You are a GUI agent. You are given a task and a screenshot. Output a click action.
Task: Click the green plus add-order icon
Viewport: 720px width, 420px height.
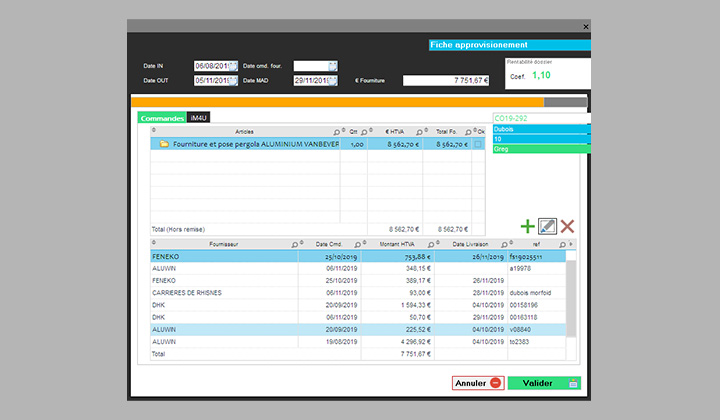pos(528,227)
